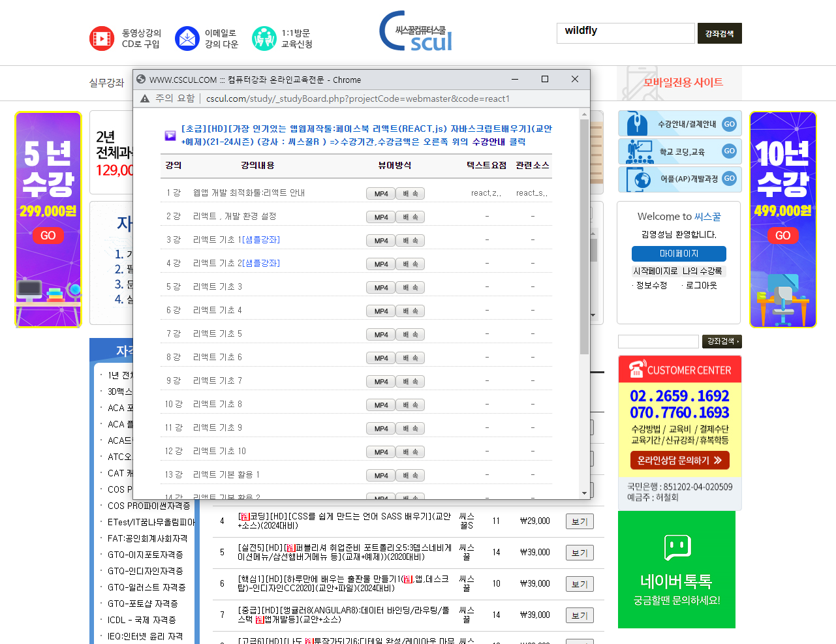The image size is (836, 644).
Task: Click GO icon next to 어플(AP)개발과정
Action: point(730,179)
